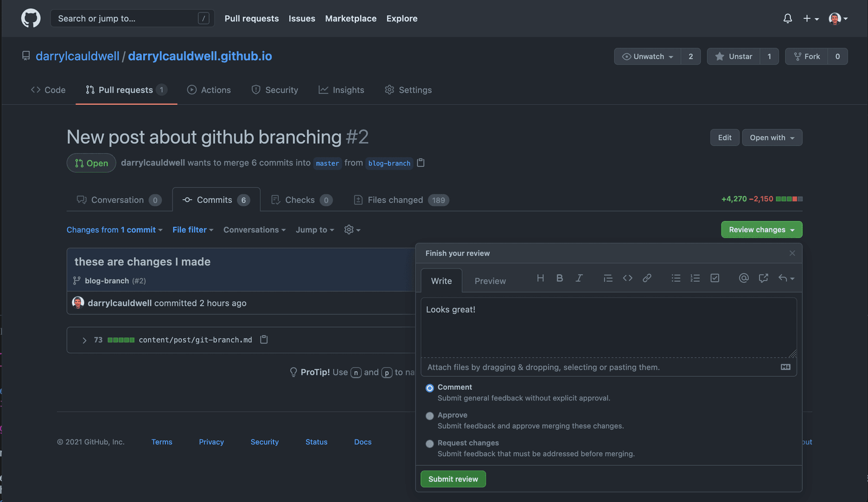Switch to the Preview tab
The image size is (868, 502).
(x=490, y=281)
